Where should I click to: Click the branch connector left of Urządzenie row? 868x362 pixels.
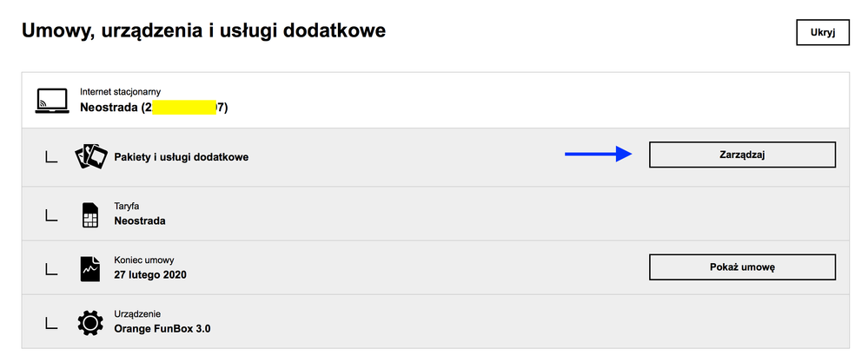pos(51,324)
